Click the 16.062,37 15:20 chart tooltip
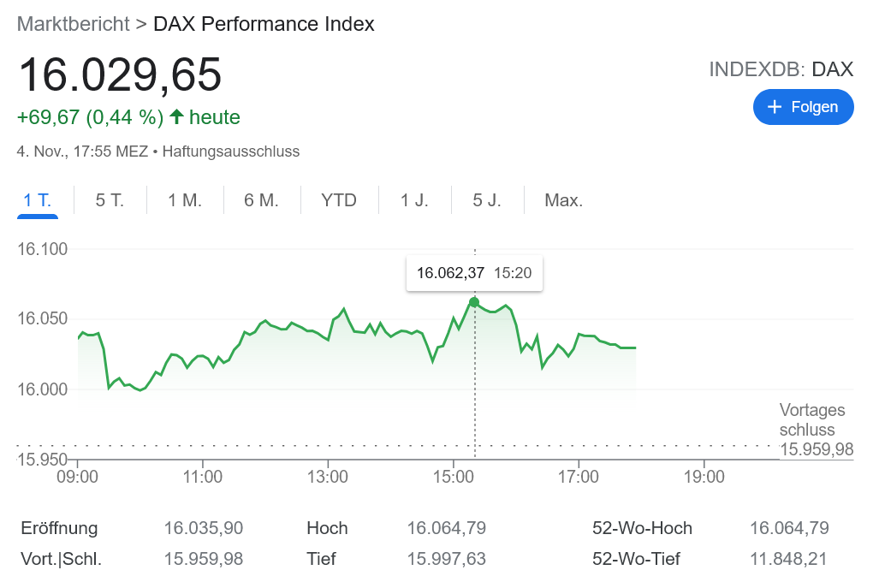This screenshot has width=873, height=588. 474,274
